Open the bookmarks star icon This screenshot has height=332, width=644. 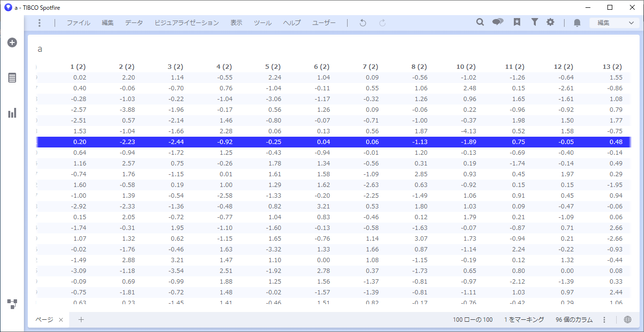517,22
